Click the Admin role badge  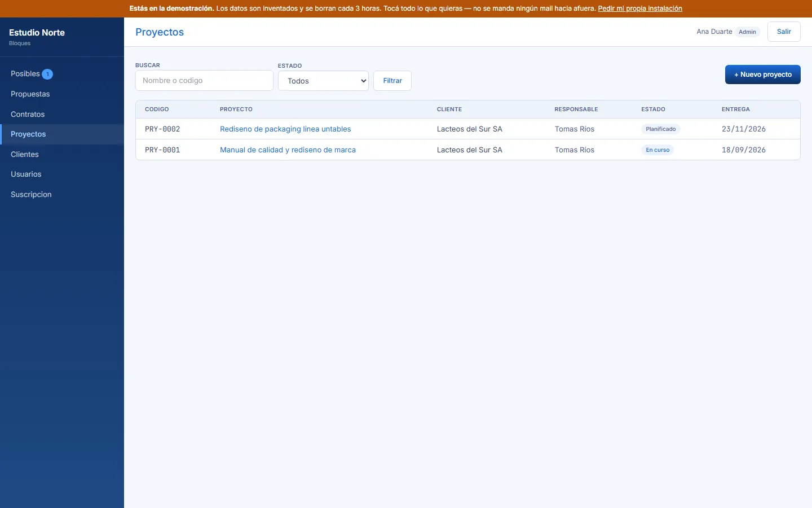point(747,32)
